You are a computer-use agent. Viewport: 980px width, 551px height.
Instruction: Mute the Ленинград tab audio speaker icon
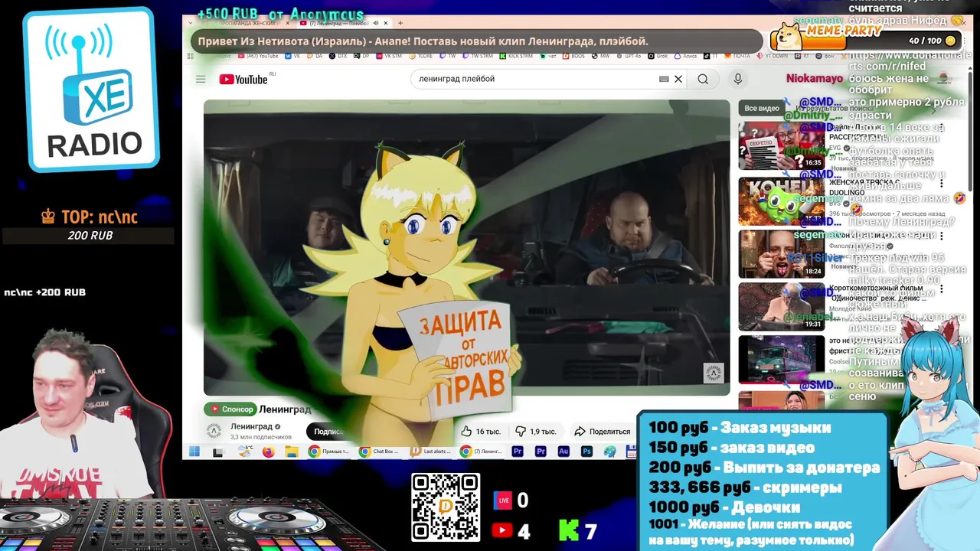[x=375, y=23]
